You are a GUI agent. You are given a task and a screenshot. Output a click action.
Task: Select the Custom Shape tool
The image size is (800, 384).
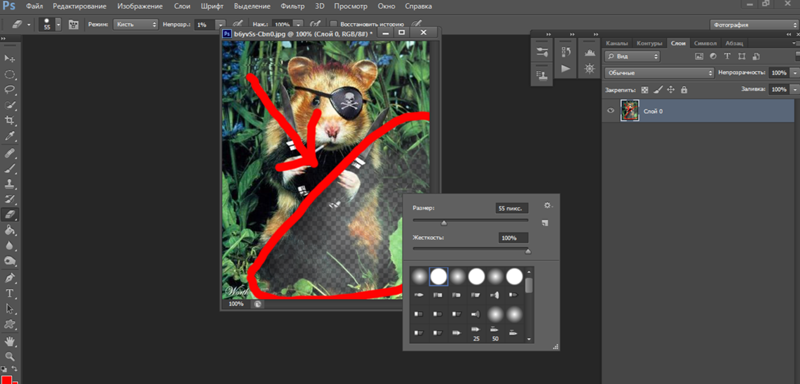tap(10, 324)
